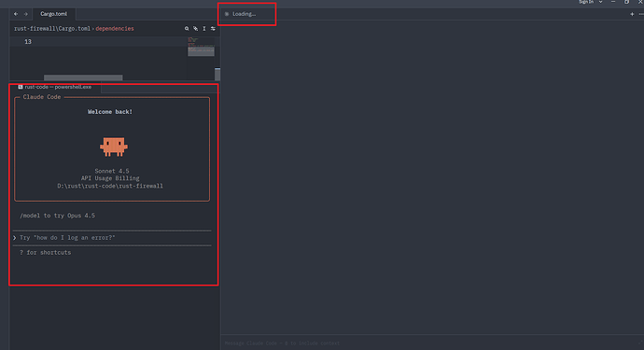The image size is (644, 350).
Task: Click the editor horizontal scrollbar thumb
Action: tap(83, 77)
